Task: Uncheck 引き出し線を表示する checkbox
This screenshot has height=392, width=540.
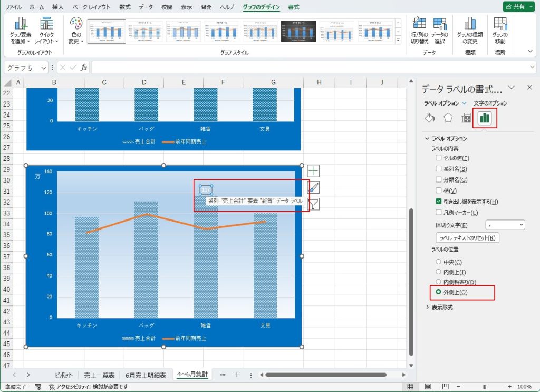Action: click(x=439, y=202)
